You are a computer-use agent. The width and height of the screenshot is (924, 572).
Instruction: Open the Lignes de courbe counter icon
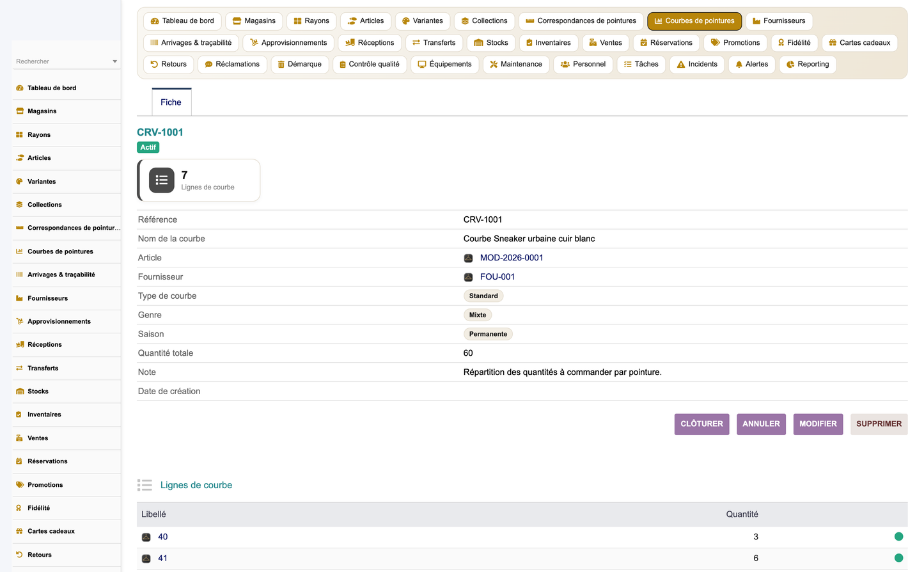[x=162, y=180]
